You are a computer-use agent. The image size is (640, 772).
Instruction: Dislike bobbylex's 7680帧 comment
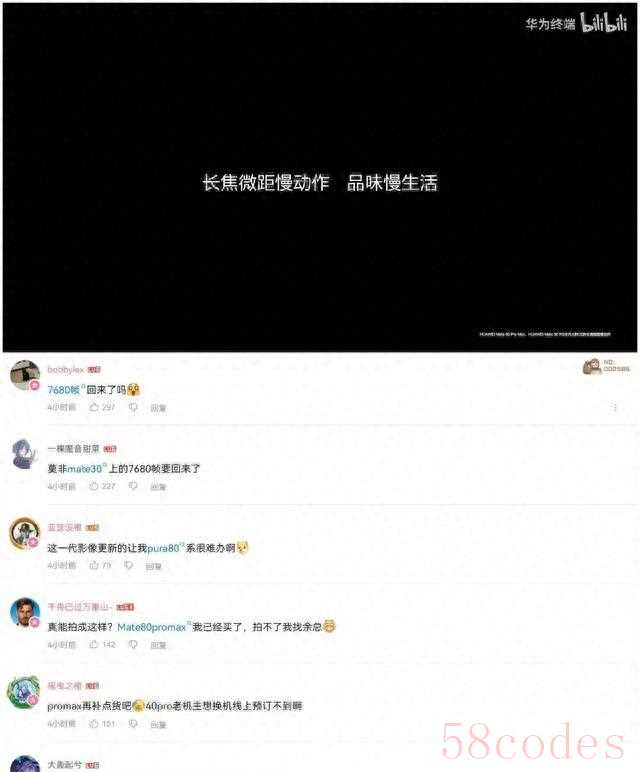point(133,408)
